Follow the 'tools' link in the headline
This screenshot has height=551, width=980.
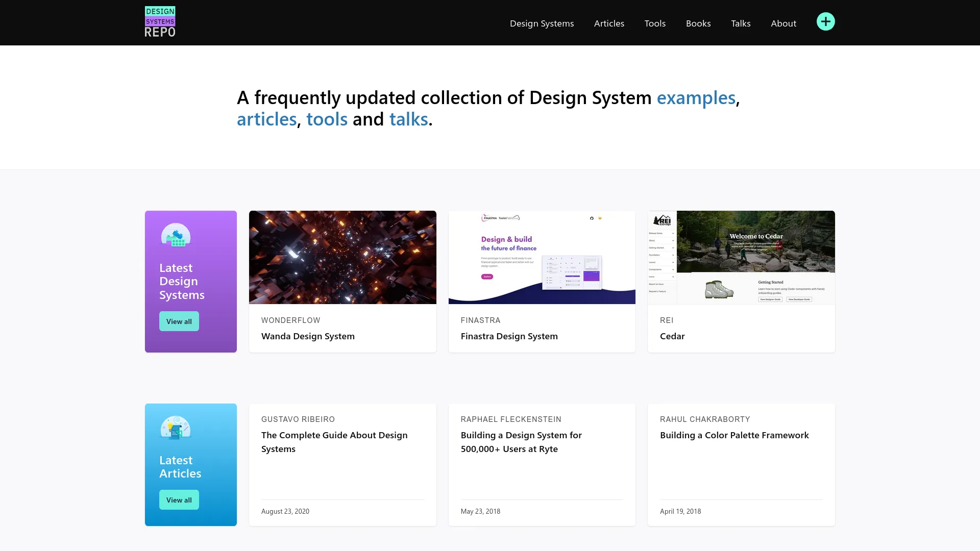click(x=327, y=119)
